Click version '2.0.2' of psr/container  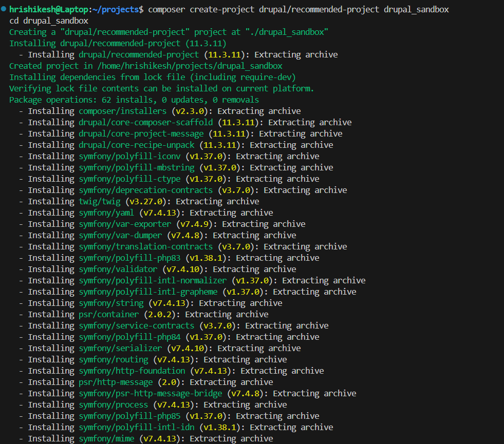160,314
